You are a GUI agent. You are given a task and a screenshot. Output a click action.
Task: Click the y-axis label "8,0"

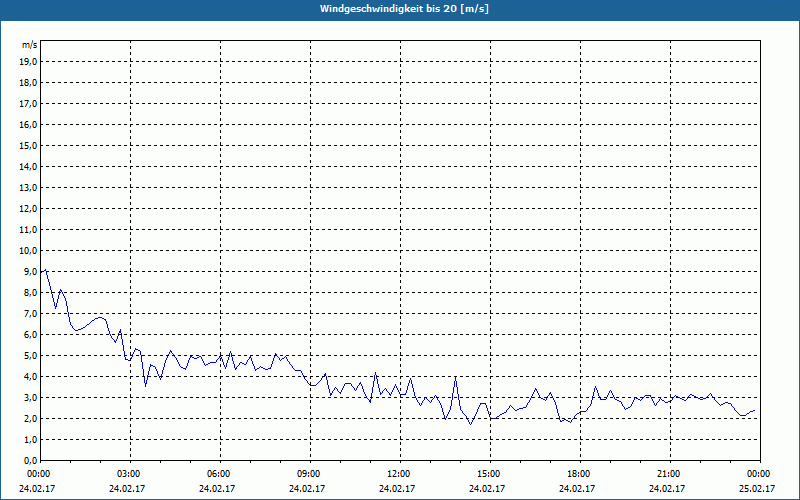(30, 293)
